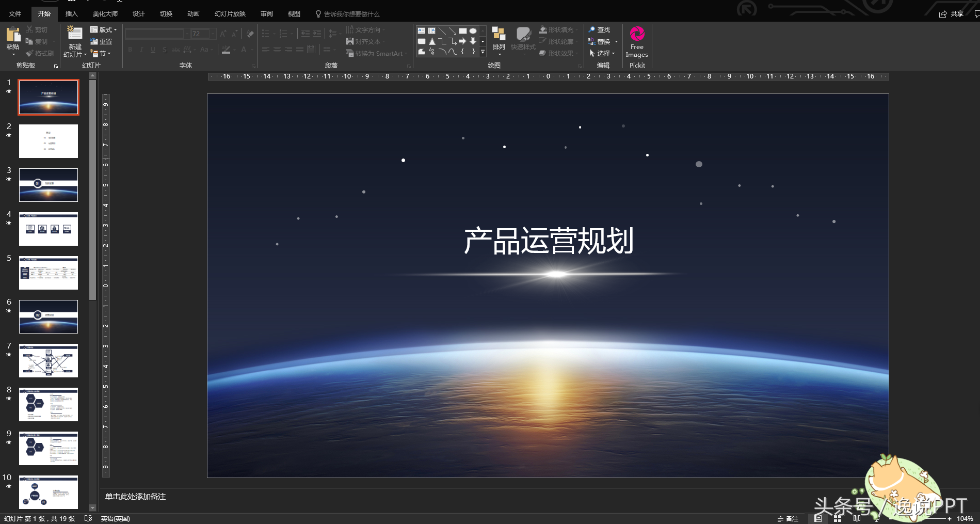This screenshot has width=980, height=524.
Task: Open the Clipboard pane dialog launcher
Action: tap(56, 66)
